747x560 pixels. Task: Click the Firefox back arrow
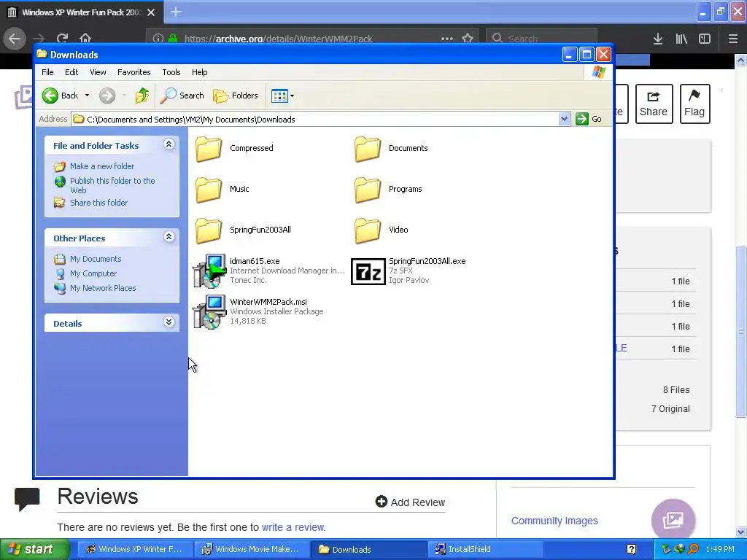click(15, 39)
